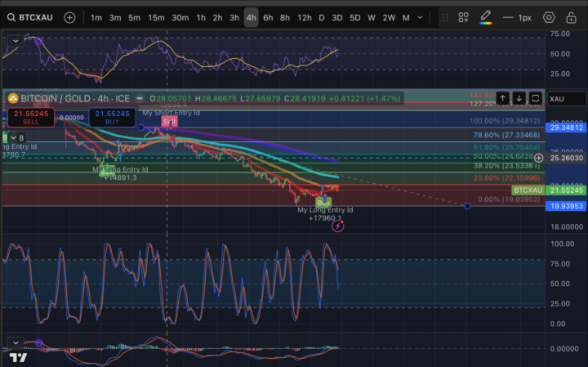Select the 6h interval

click(x=268, y=18)
